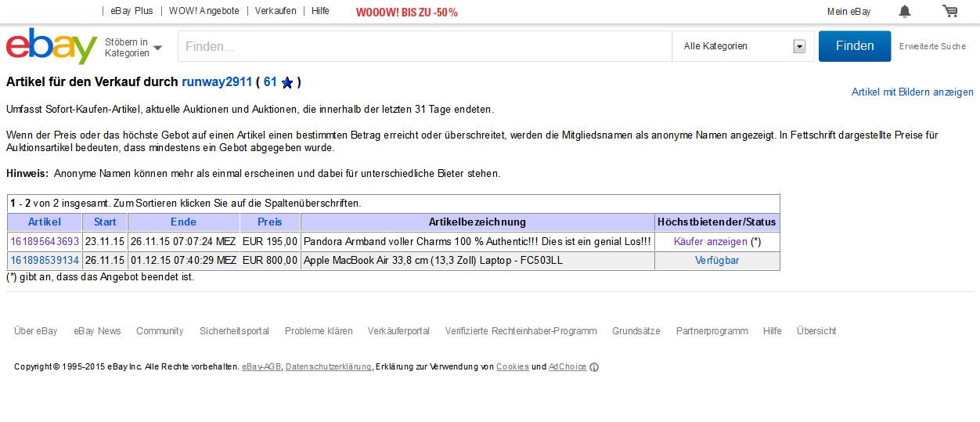
Task: Open Probleme klären footer link
Action: 319,331
